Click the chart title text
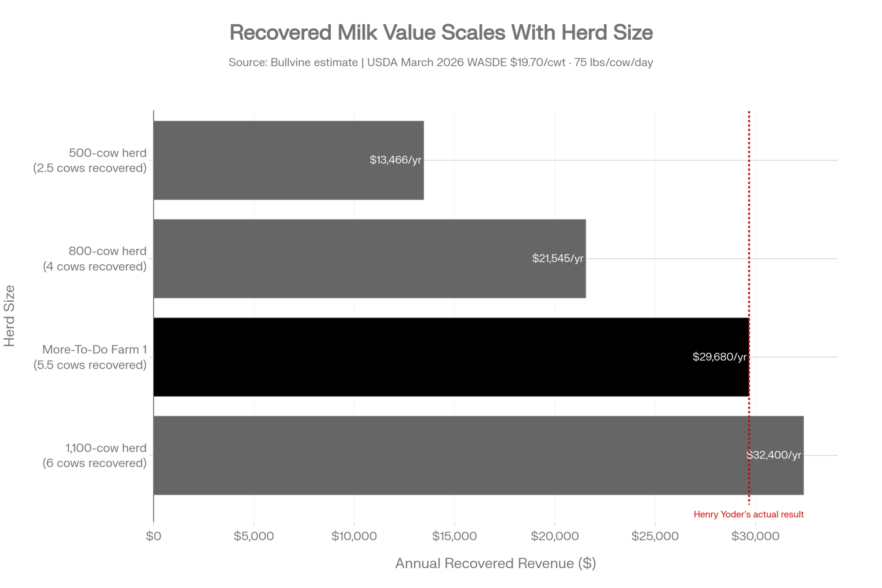The image size is (882, 588). (x=441, y=33)
